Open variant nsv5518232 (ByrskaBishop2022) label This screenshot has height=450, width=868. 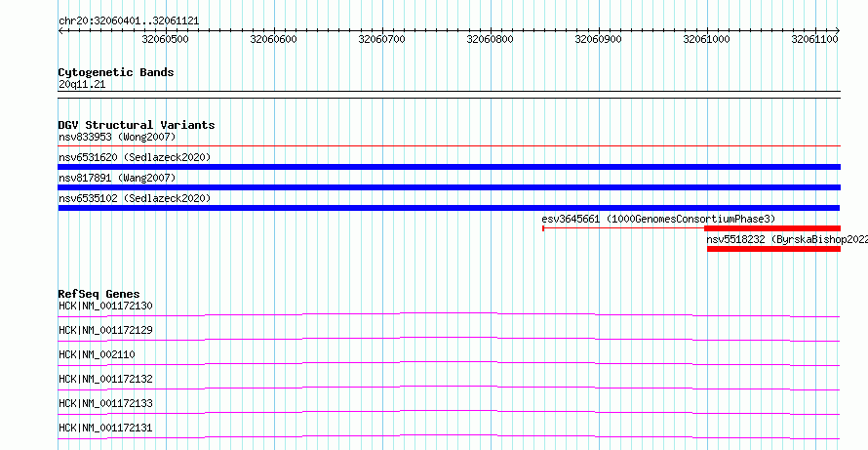point(787,239)
